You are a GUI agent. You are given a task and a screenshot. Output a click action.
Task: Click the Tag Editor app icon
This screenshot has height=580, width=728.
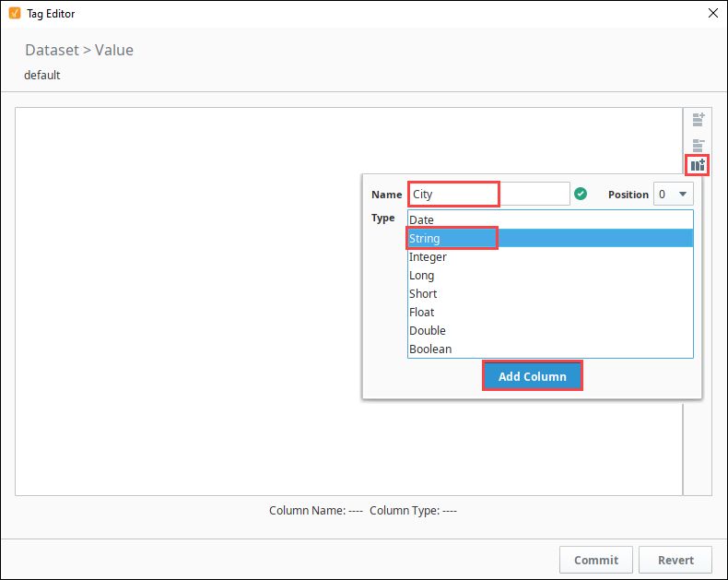(15, 13)
